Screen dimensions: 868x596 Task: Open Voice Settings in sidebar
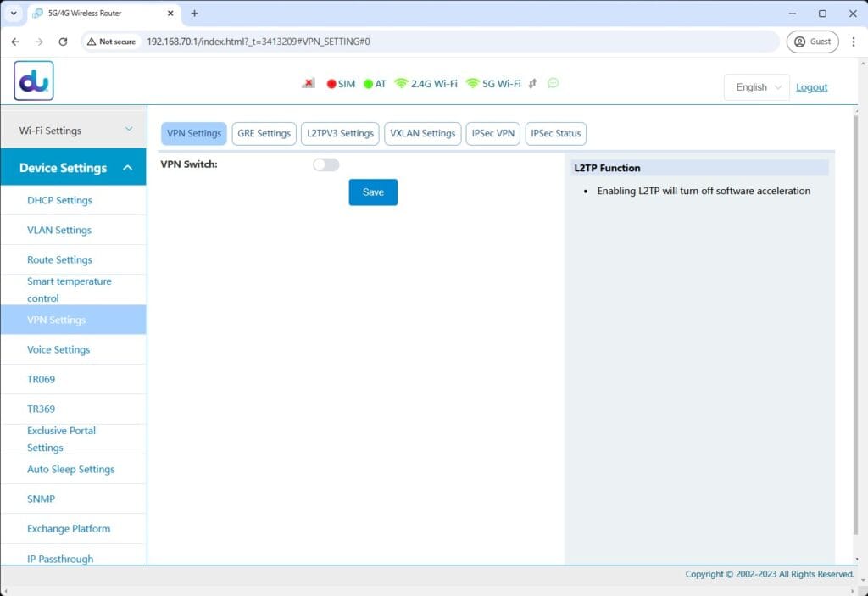74,349
